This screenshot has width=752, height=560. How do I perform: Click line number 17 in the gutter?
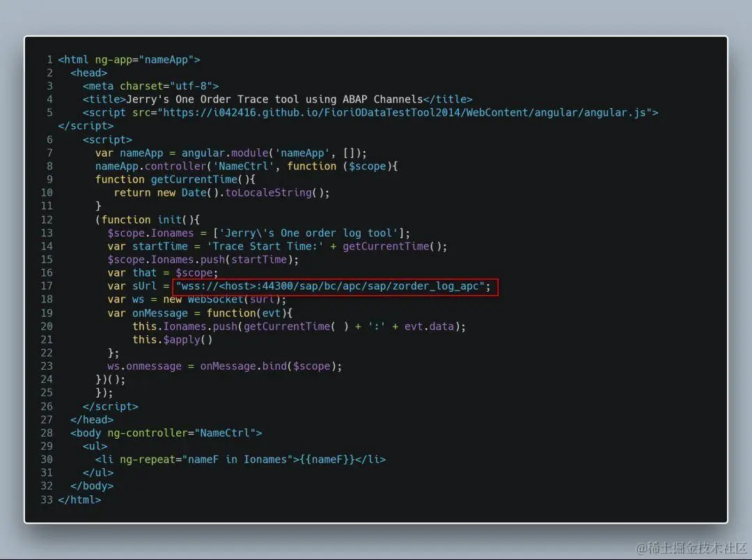point(47,286)
